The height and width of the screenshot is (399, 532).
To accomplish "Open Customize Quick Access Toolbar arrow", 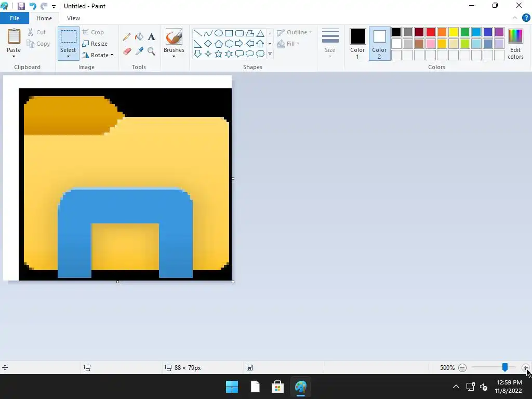I will point(54,6).
